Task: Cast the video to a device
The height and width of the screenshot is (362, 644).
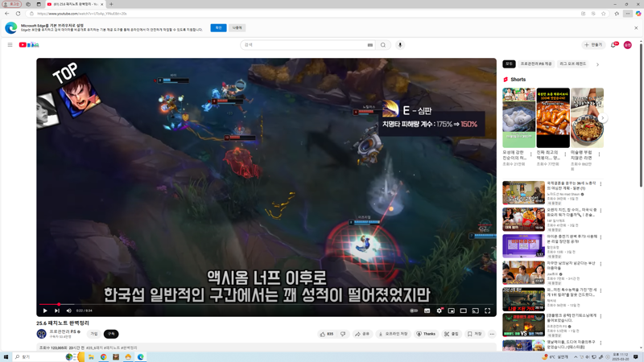Action: point(475,311)
